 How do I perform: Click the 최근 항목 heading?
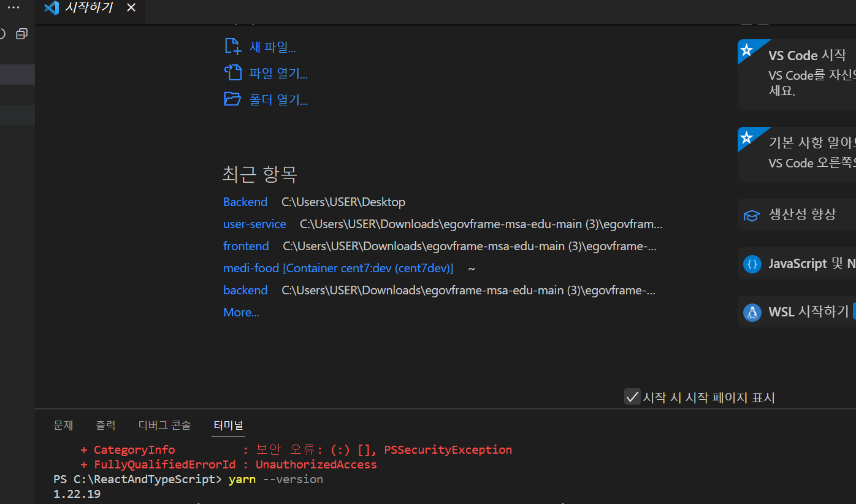259,174
